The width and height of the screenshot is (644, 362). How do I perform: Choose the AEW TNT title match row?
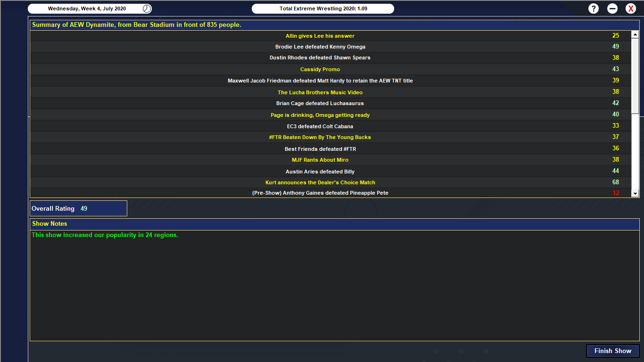click(x=320, y=81)
